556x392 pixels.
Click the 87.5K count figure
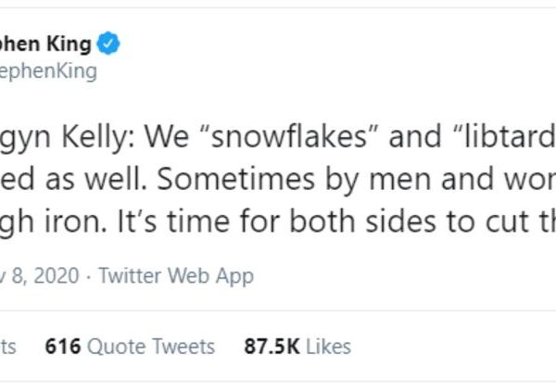[269, 347]
